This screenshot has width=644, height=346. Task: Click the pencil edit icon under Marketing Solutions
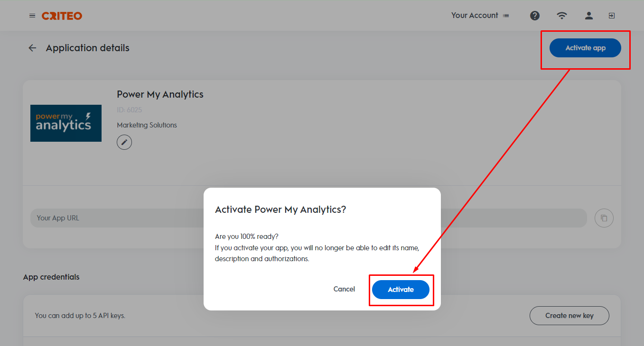click(124, 142)
